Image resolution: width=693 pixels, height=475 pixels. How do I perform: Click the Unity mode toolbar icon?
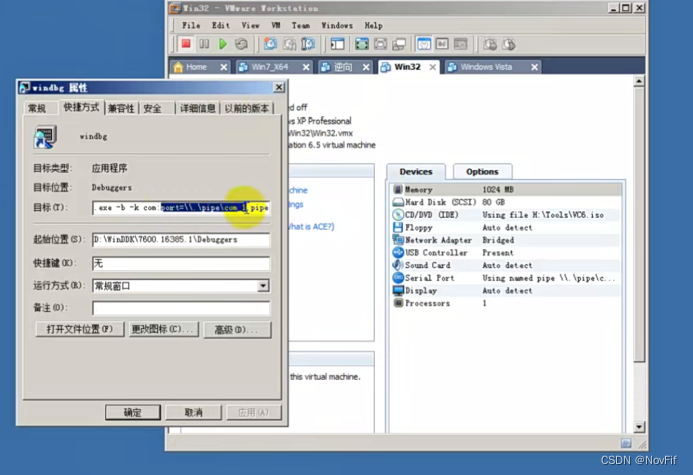coord(399,44)
